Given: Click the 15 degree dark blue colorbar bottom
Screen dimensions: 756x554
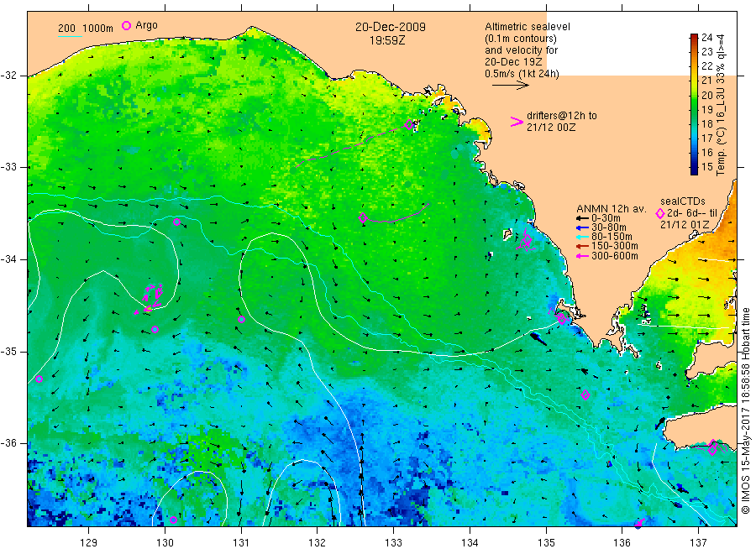Looking at the screenshot, I should tap(694, 169).
